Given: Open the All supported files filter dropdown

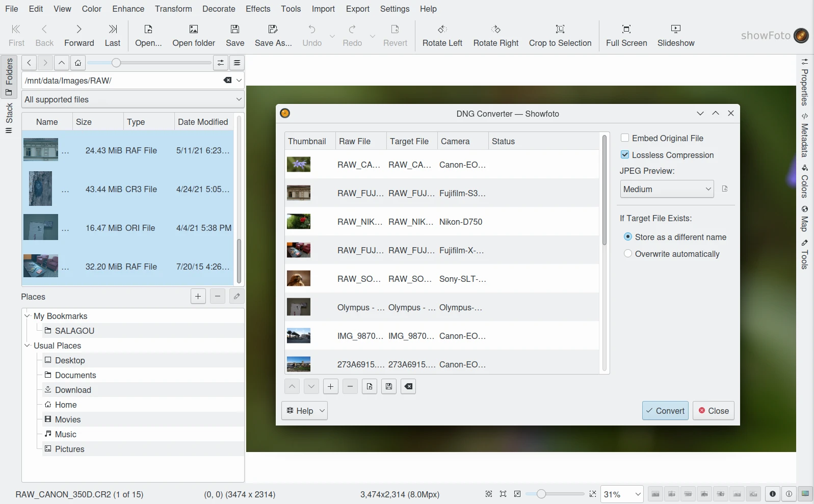Looking at the screenshot, I should [133, 99].
